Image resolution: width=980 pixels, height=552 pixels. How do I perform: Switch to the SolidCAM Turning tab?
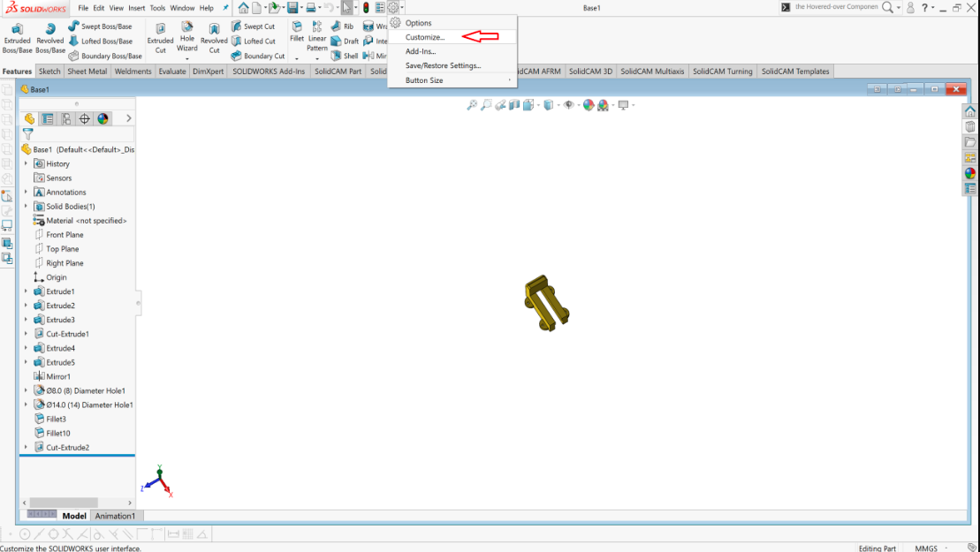point(723,72)
